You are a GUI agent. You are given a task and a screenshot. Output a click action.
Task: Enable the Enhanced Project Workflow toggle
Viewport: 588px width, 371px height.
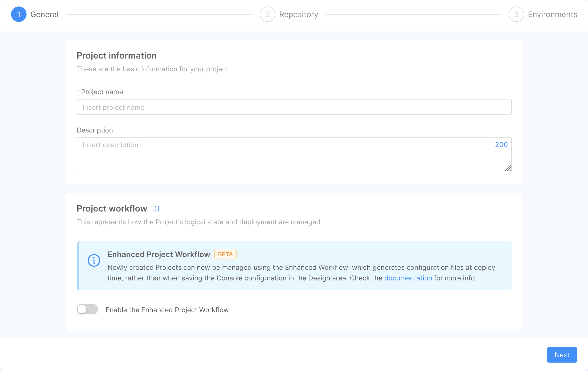pos(87,309)
